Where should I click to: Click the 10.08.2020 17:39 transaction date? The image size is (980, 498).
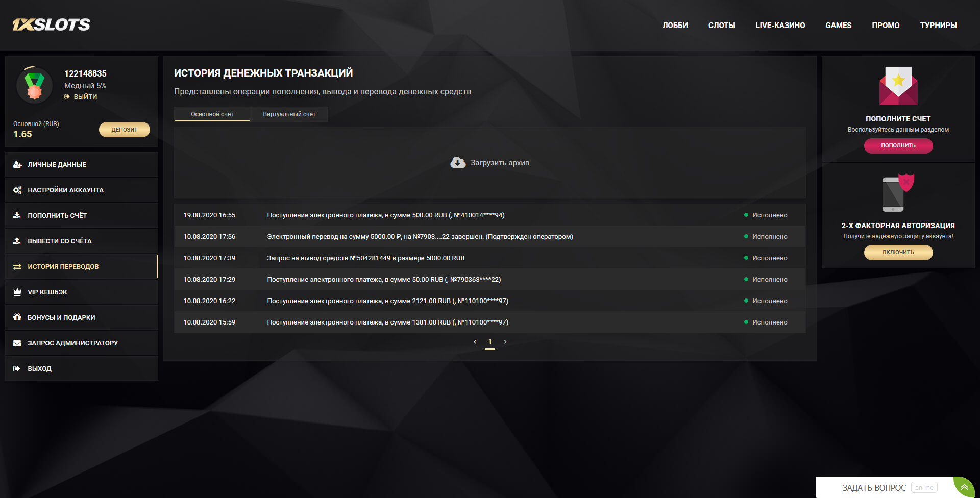pyautogui.click(x=209, y=258)
